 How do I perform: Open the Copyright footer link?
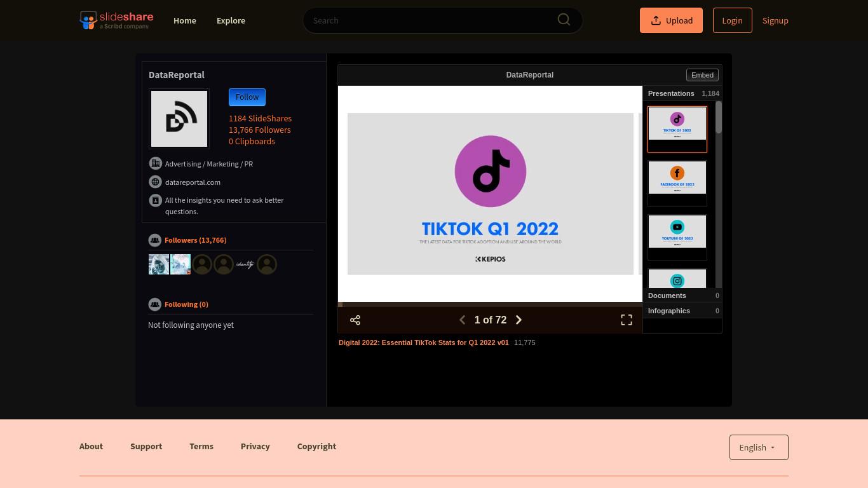pyautogui.click(x=316, y=446)
